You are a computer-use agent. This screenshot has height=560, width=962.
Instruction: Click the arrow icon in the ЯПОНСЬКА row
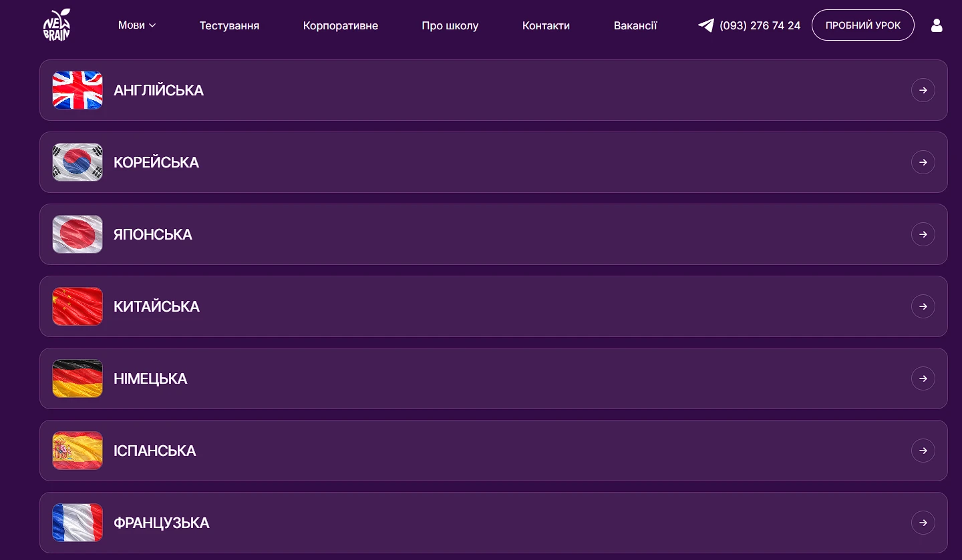click(923, 234)
